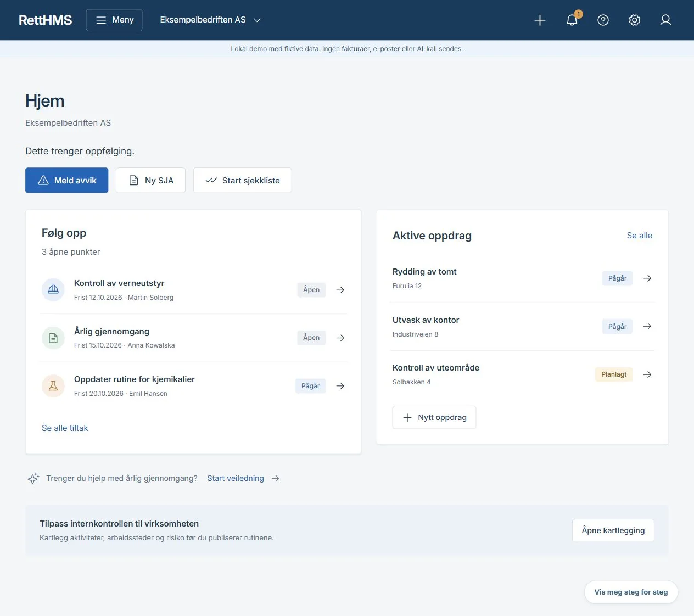Click Åpen status on Årlig gjennomgang
The height and width of the screenshot is (616, 694).
coord(311,338)
